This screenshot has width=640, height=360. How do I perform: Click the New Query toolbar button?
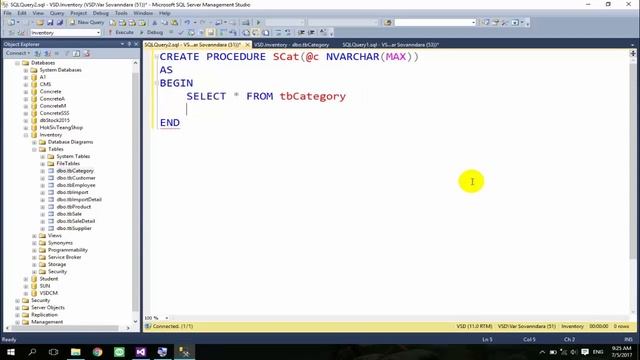(87, 22)
